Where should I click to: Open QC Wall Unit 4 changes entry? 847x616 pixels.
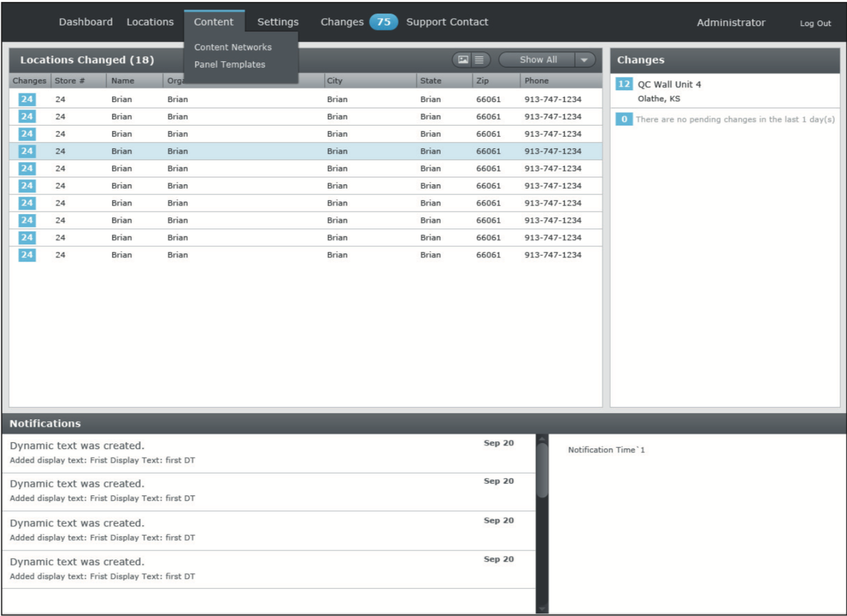725,91
